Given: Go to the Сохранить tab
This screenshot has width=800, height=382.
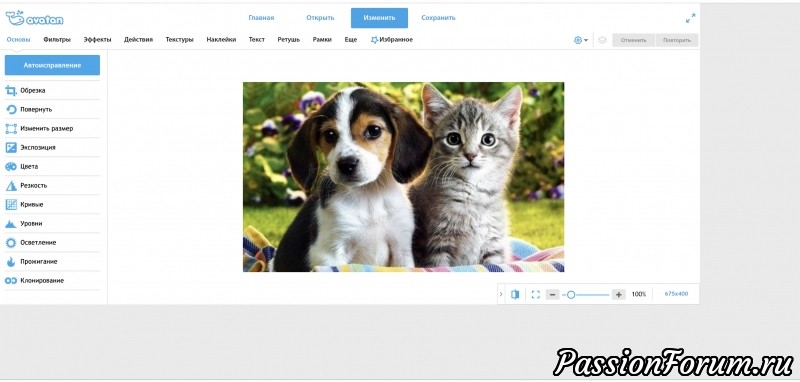Looking at the screenshot, I should [438, 18].
